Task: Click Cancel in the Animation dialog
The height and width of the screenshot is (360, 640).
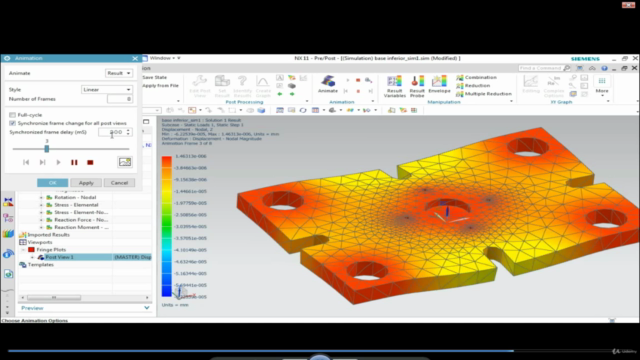Action: click(119, 182)
